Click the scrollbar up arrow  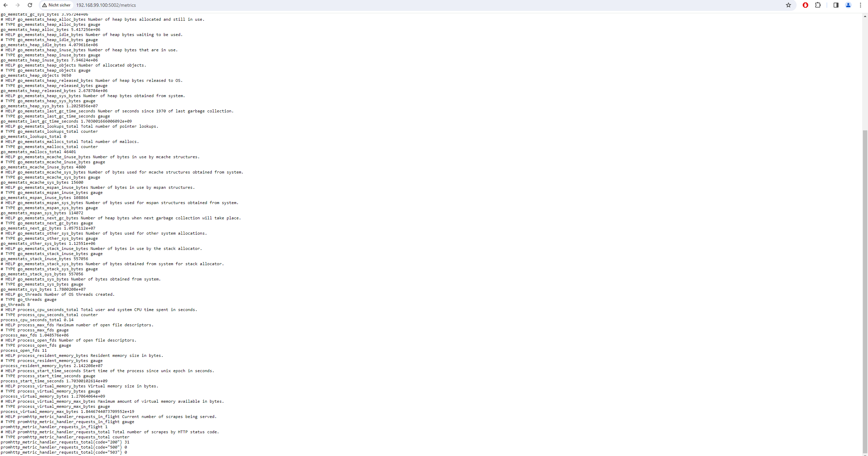[x=865, y=16]
